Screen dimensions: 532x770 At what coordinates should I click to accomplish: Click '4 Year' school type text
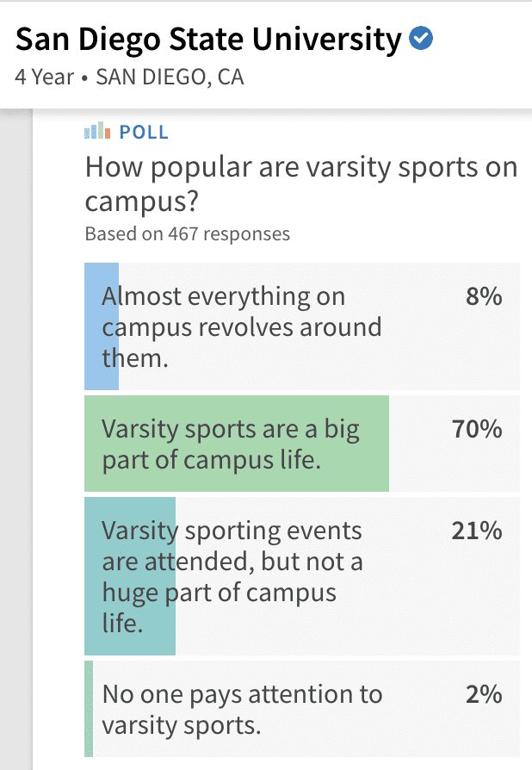44,78
